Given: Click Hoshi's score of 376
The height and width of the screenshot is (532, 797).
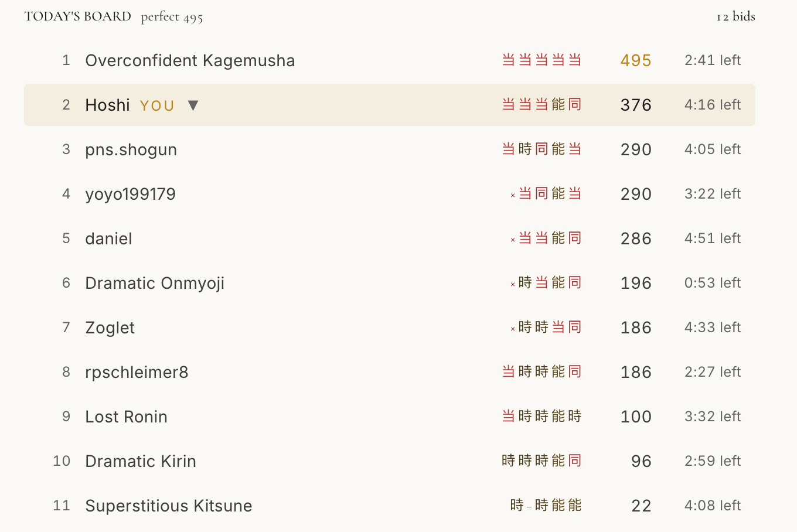Looking at the screenshot, I should tap(636, 105).
